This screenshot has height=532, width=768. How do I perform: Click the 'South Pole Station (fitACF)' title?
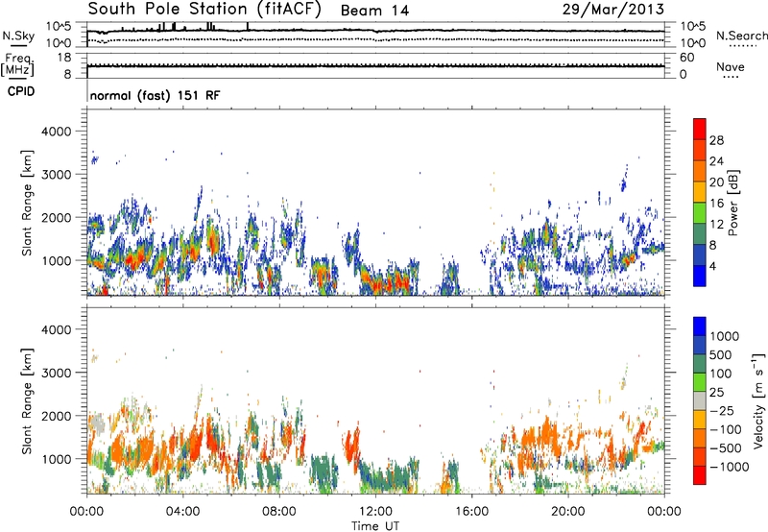pyautogui.click(x=204, y=10)
